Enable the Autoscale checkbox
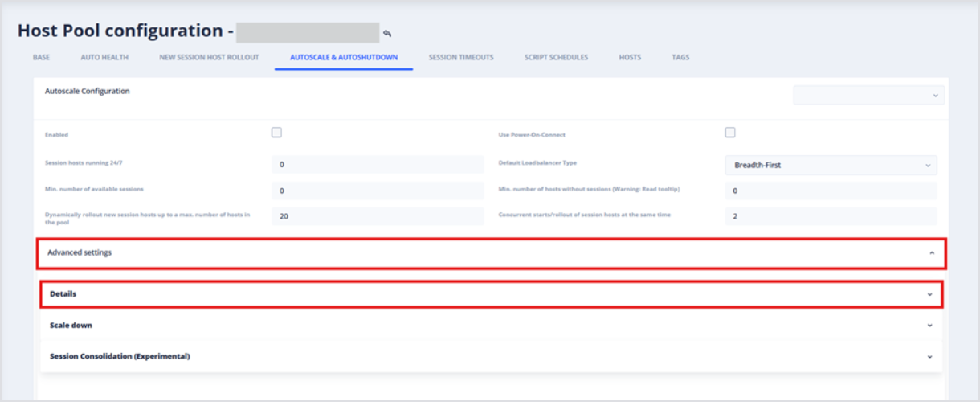This screenshot has width=980, height=402. (x=276, y=133)
